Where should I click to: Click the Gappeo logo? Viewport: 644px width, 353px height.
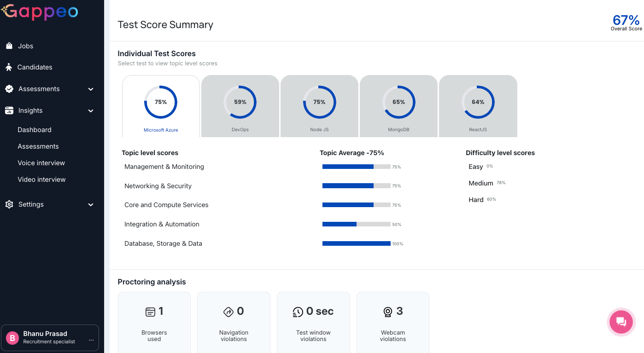click(x=40, y=12)
